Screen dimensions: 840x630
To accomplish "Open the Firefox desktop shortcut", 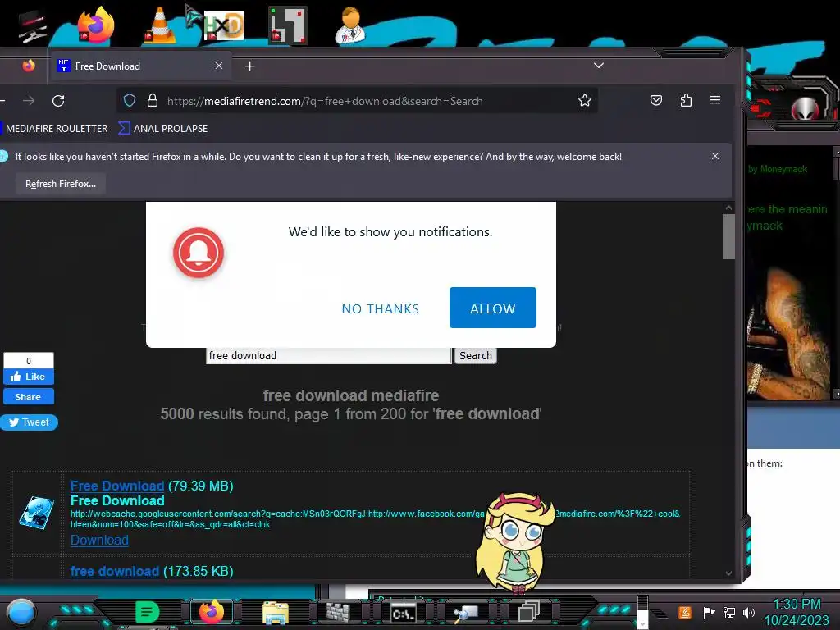I will (x=95, y=25).
